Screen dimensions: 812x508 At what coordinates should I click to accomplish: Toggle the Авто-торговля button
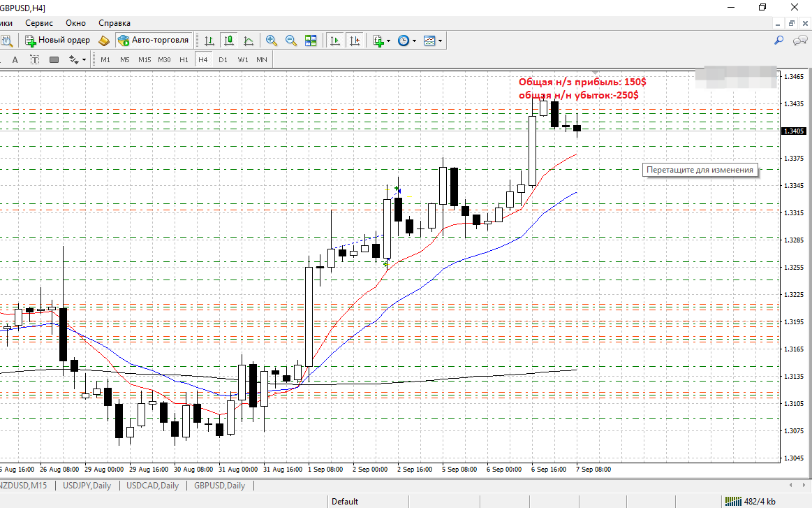pyautogui.click(x=154, y=41)
